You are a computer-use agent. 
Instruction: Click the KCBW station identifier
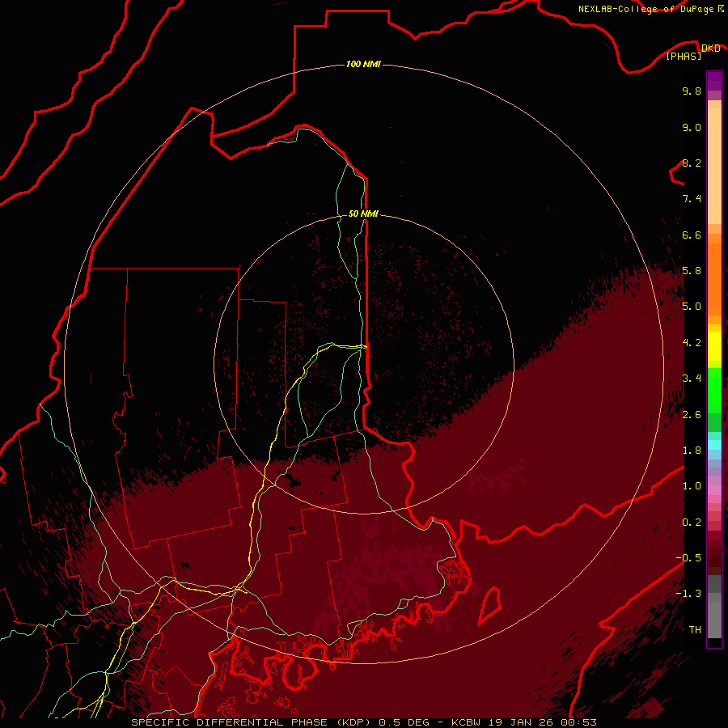click(x=466, y=722)
